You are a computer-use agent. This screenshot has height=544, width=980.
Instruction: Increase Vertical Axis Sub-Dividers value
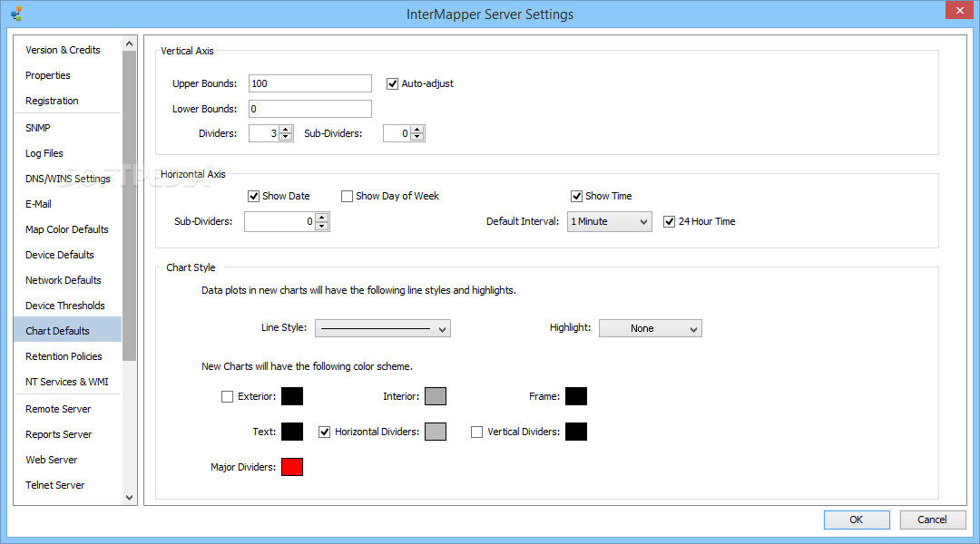pyautogui.click(x=417, y=130)
